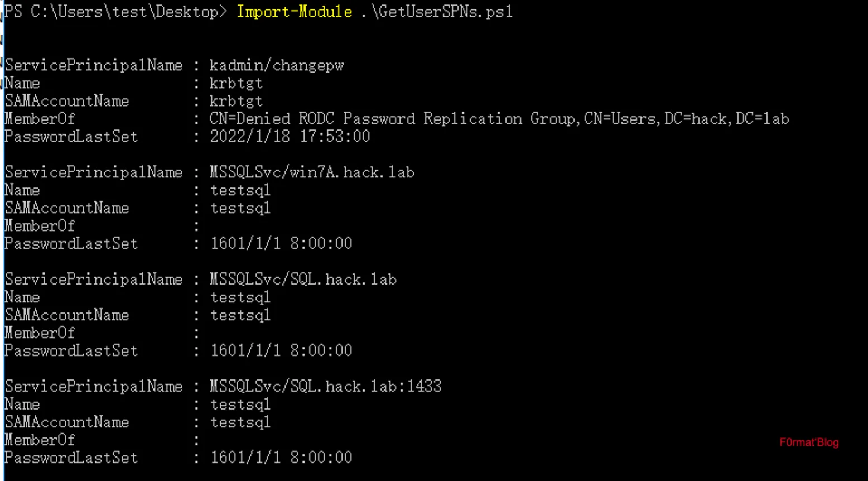
Task: Click the ServicePrincipalName label for the win7A entry
Action: [94, 172]
